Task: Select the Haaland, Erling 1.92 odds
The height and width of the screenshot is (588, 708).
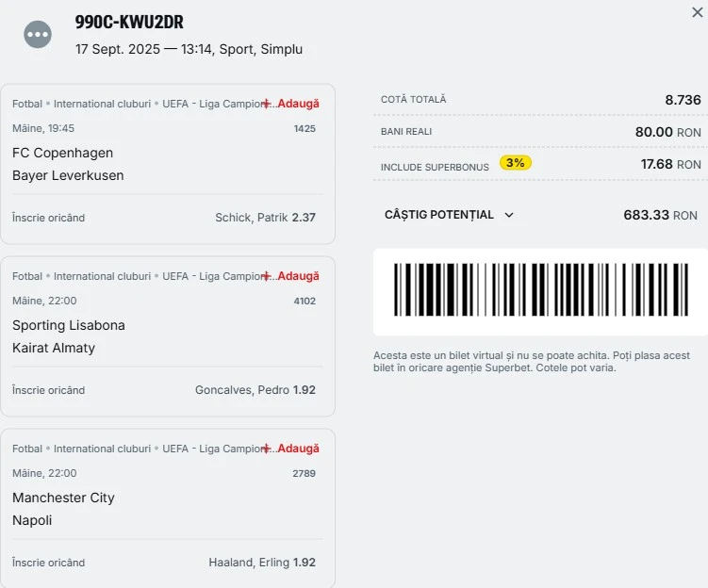Action: point(262,563)
